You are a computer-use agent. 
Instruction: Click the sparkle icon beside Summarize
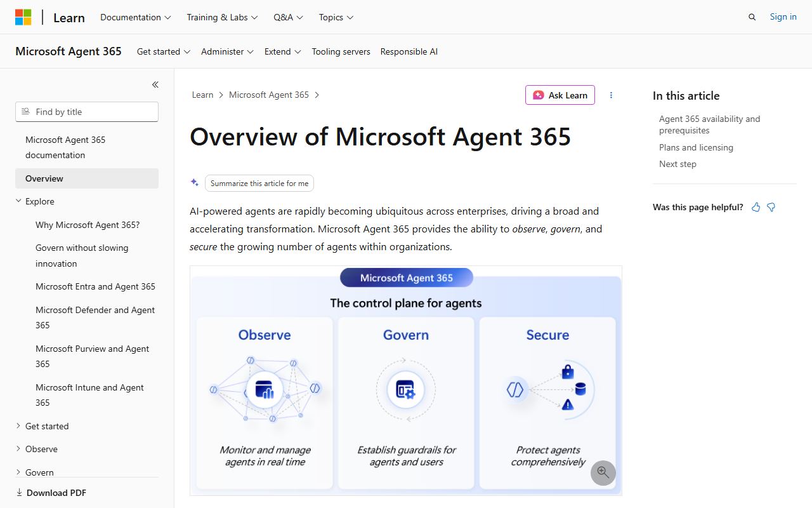point(195,183)
